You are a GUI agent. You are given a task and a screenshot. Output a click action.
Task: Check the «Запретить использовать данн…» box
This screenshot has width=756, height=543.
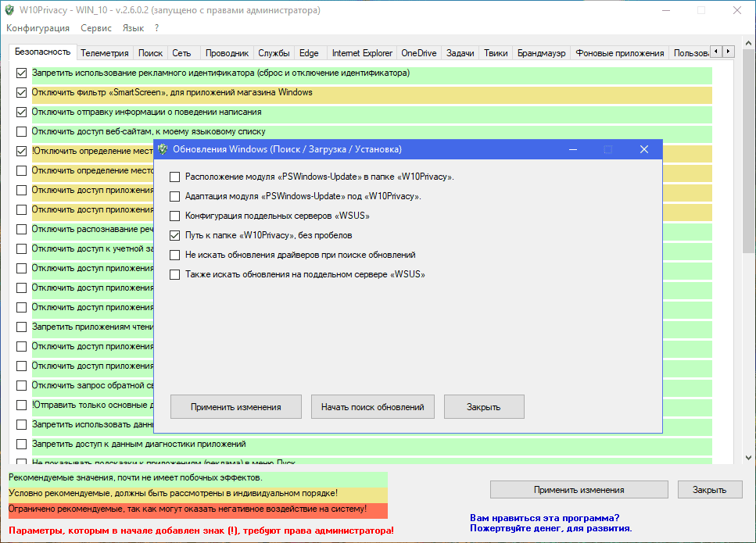pyautogui.click(x=21, y=424)
